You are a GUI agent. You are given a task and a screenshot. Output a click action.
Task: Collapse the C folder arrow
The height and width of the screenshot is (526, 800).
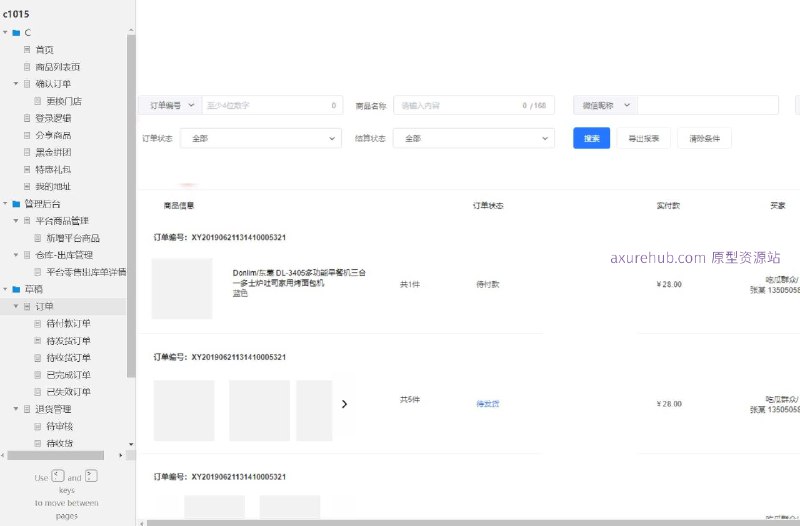click(x=5, y=33)
